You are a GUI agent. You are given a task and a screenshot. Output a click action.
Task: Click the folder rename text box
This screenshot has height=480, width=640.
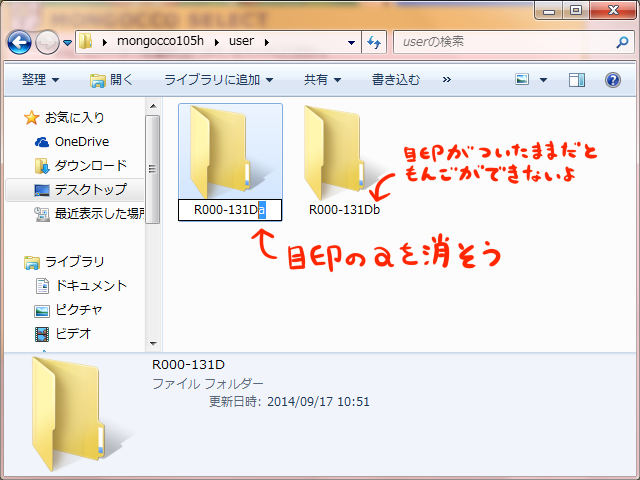pos(229,210)
